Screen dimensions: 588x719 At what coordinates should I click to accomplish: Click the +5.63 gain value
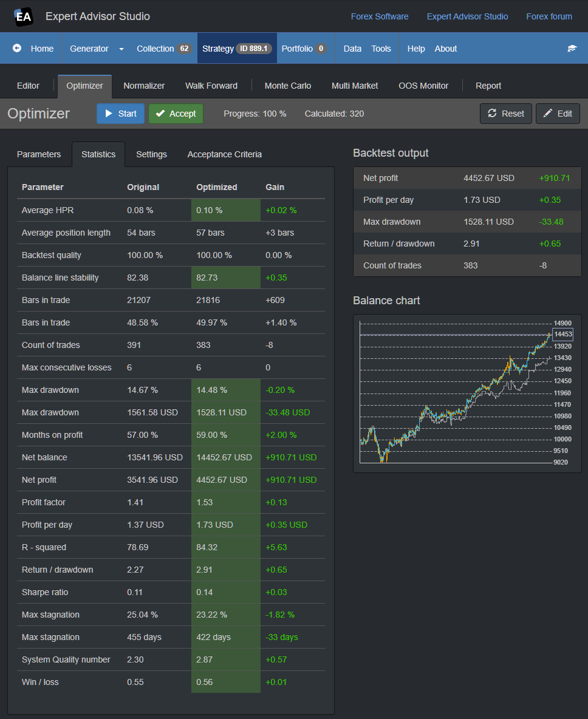click(x=276, y=547)
